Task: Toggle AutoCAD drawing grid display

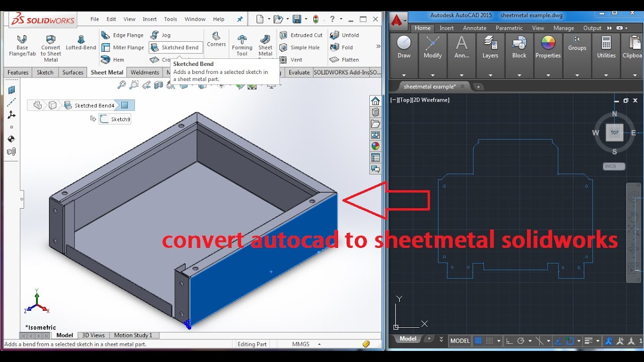Action: [478, 340]
